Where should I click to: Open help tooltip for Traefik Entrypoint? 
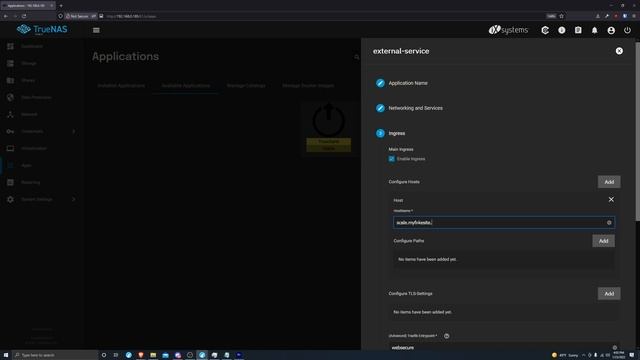[447, 336]
